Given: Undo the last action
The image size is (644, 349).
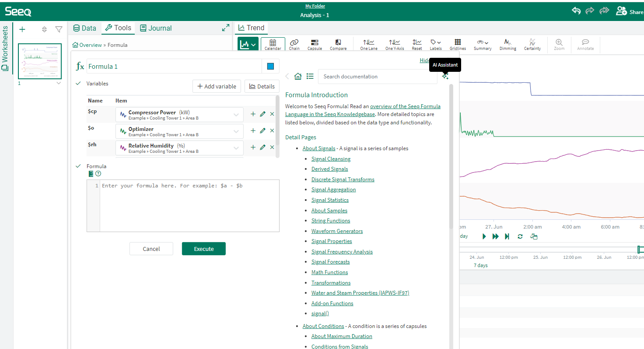Looking at the screenshot, I should (x=576, y=11).
